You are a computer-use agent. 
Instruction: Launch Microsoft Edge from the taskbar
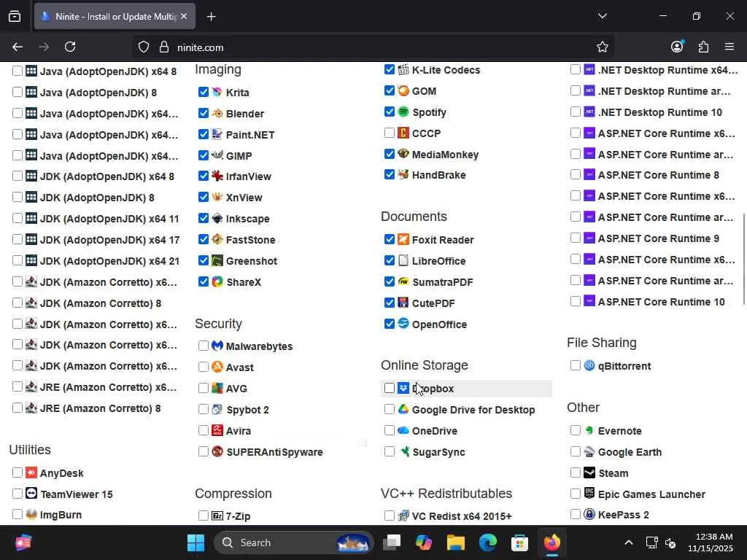(487, 542)
